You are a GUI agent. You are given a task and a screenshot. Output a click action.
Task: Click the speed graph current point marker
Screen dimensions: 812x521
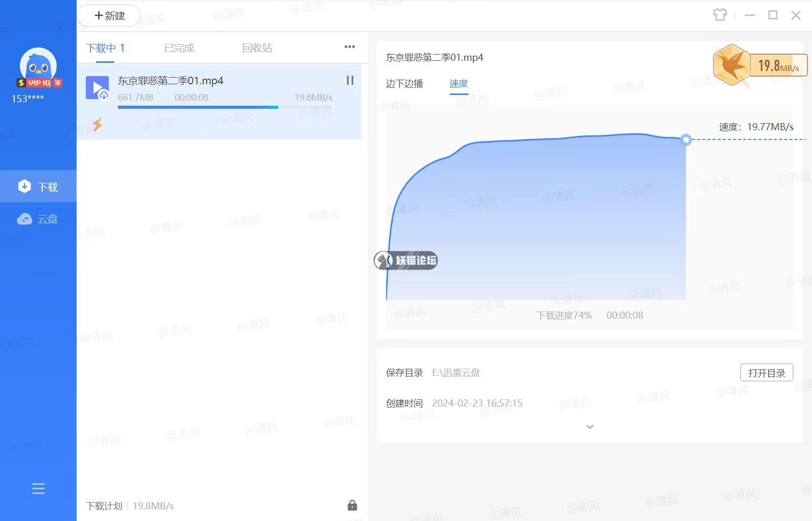[x=686, y=139]
